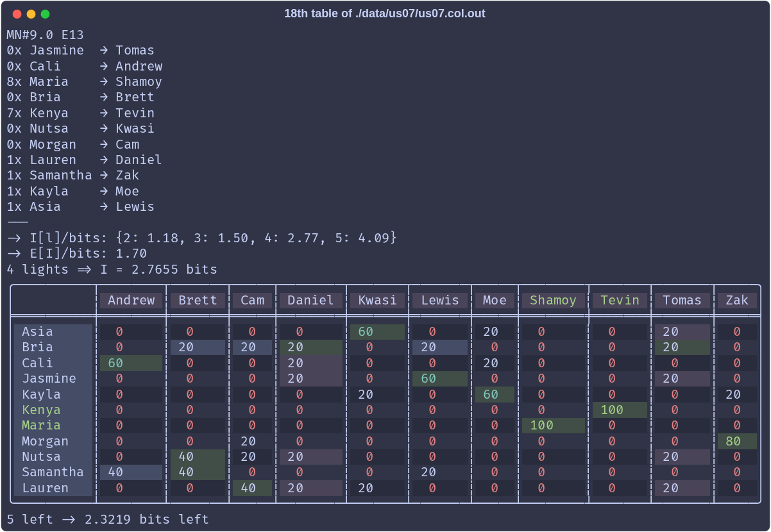Click the Brett column header
This screenshot has height=532, width=771.
198,300
